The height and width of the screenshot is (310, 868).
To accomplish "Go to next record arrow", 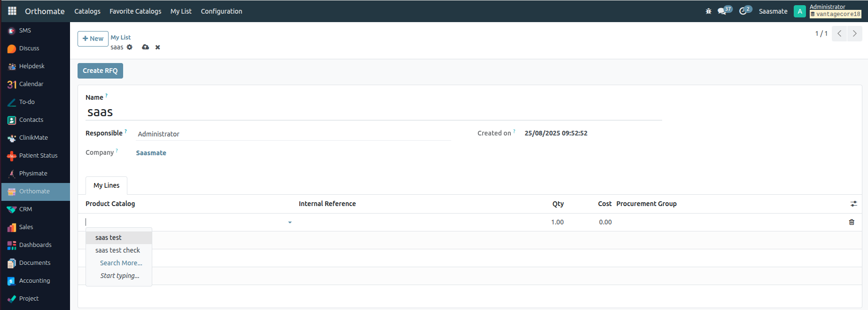I will (x=854, y=33).
